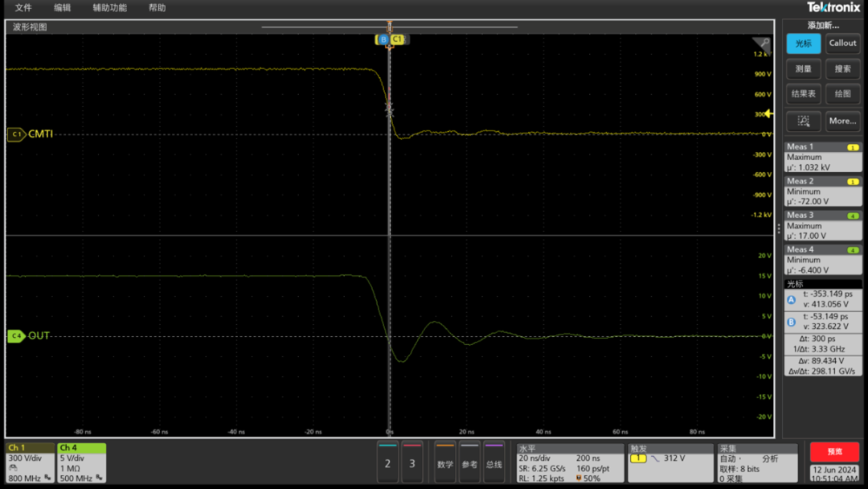Open the 辅助功能 menu
Image resolution: width=868 pixels, height=489 pixels.
[109, 8]
